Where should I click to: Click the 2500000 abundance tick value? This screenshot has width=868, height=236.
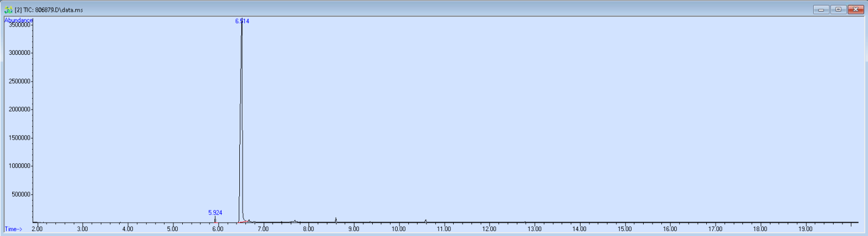[19, 81]
